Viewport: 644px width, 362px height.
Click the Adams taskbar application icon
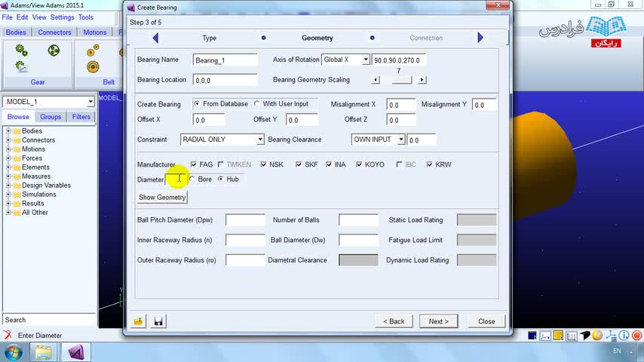coord(76,352)
